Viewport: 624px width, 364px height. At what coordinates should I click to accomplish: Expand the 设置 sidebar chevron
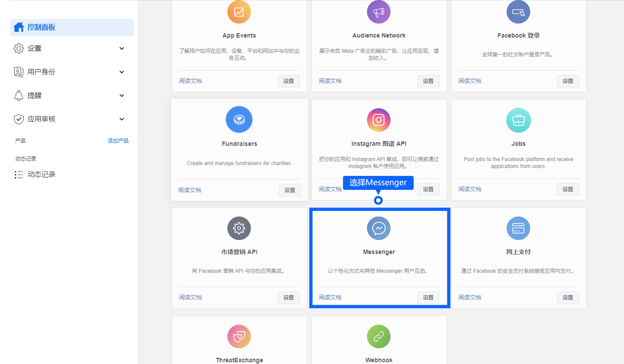122,48
